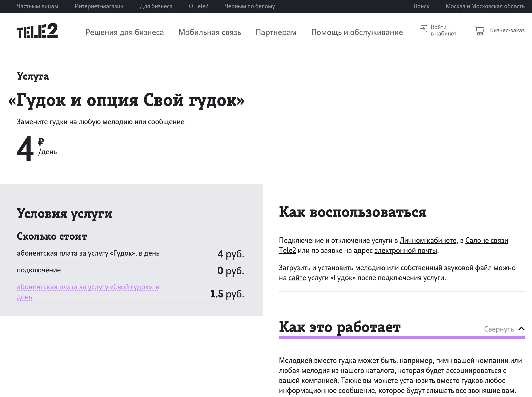This screenshot has width=532, height=397.
Task: Open 'Мобильная связь' navigation menu
Action: 210,32
